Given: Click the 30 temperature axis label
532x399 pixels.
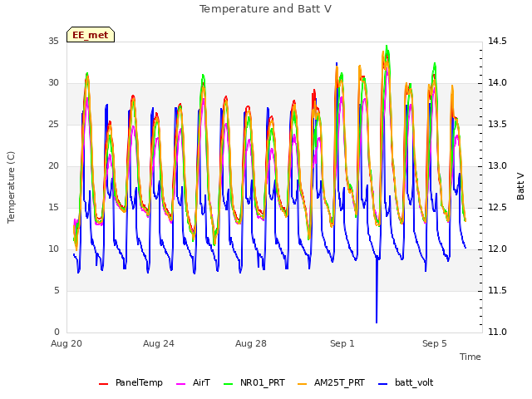Looking at the screenshot, I should tap(53, 83).
